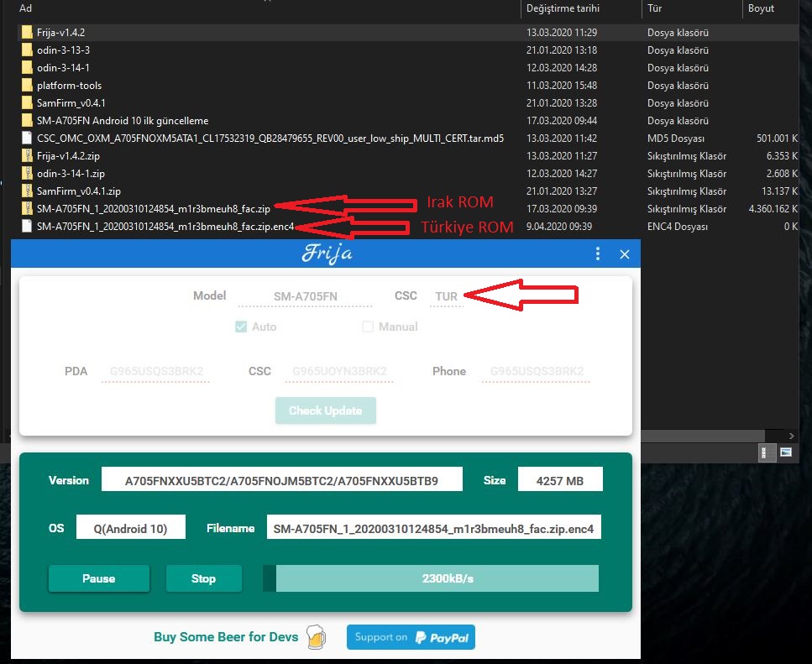This screenshot has width=812, height=664.
Task: Click the CSC region field showing TUR
Action: click(x=447, y=296)
